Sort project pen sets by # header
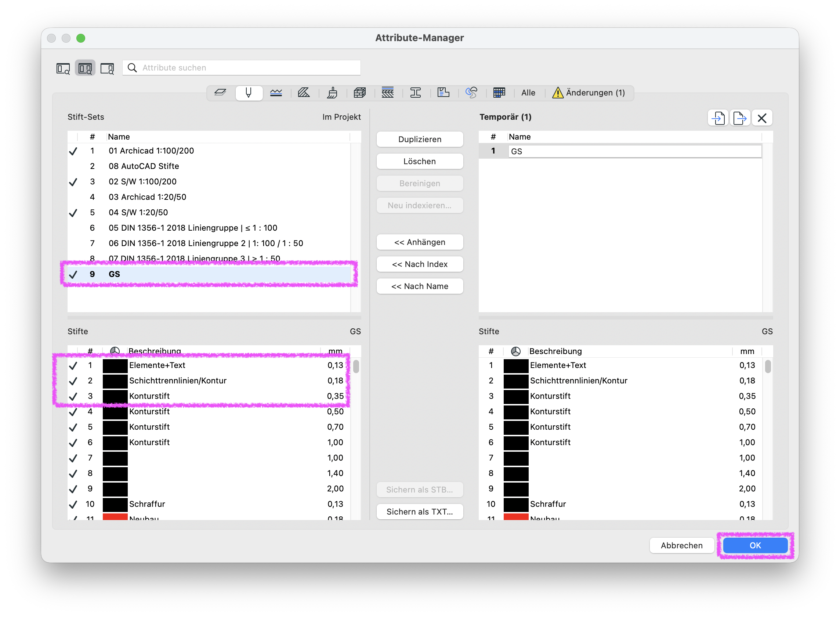Screen dimensions: 840x617 click(92, 137)
